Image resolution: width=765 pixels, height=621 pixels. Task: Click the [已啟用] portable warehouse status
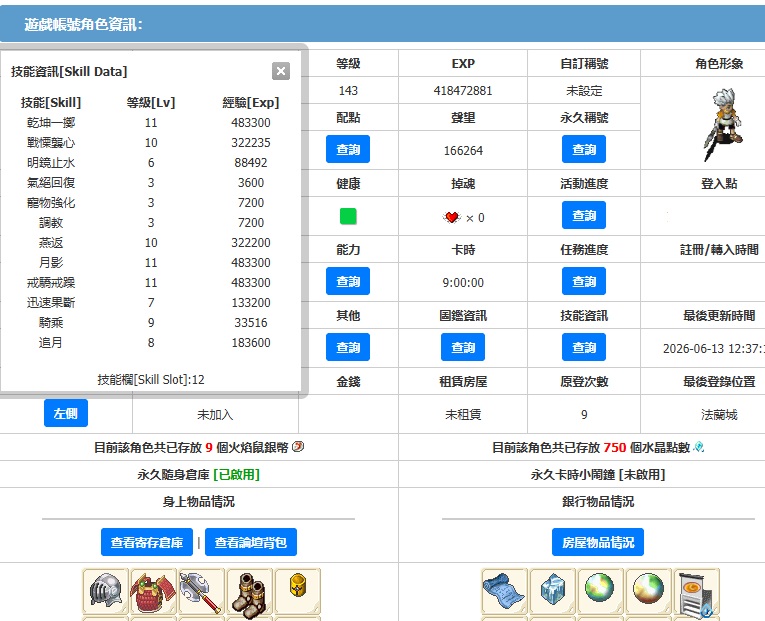(237, 475)
